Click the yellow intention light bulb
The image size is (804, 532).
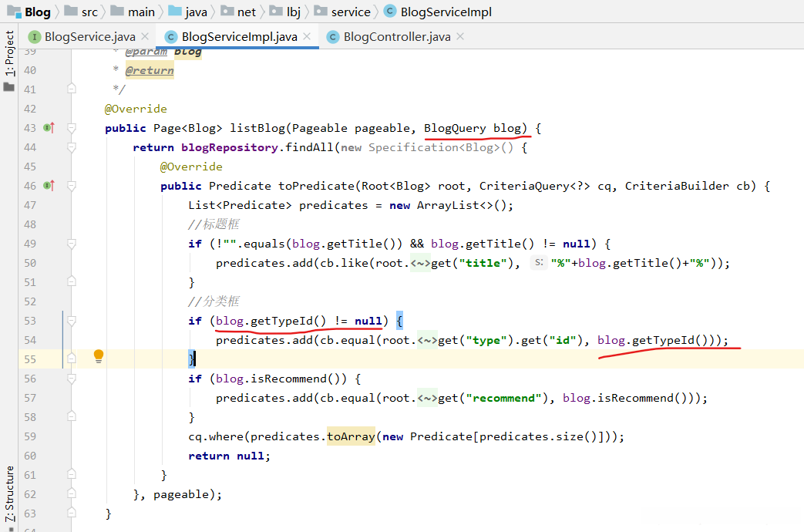(x=99, y=356)
